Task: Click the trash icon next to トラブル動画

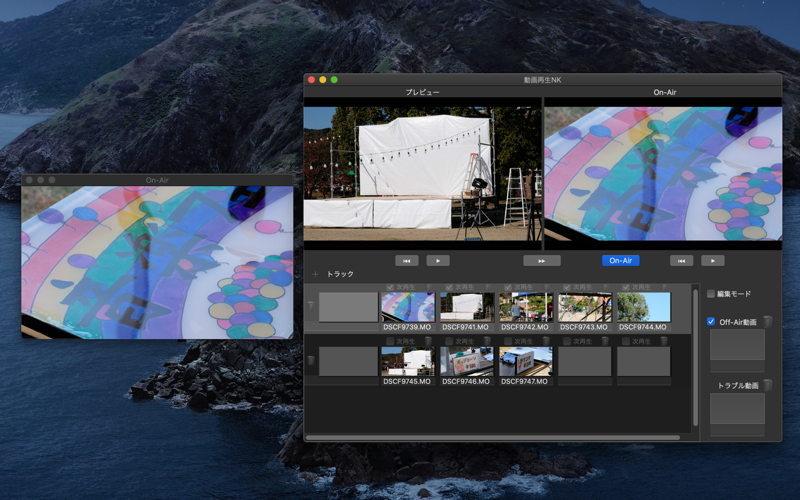Action: (767, 385)
